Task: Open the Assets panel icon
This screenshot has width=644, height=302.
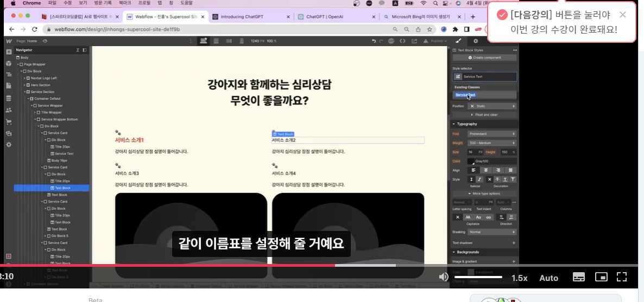Action: click(9, 133)
